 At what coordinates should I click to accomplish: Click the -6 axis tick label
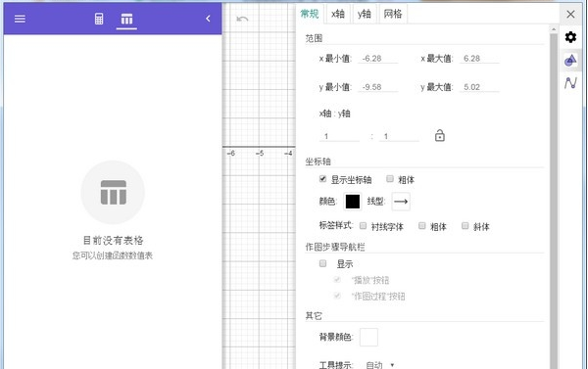point(231,154)
